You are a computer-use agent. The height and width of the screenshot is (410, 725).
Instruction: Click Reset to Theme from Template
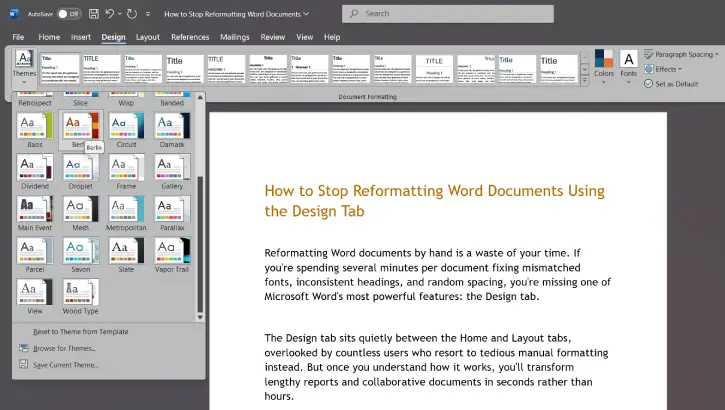pyautogui.click(x=80, y=332)
